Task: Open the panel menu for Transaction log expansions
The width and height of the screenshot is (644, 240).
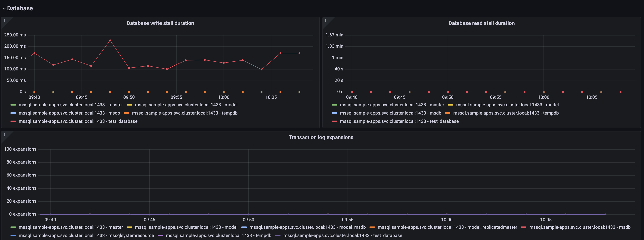Action: 321,137
